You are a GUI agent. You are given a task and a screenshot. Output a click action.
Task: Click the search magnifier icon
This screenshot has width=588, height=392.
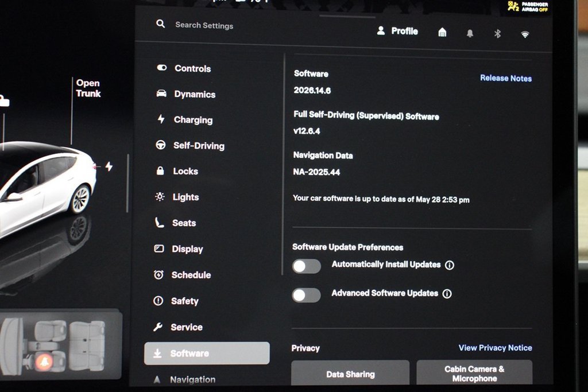161,24
